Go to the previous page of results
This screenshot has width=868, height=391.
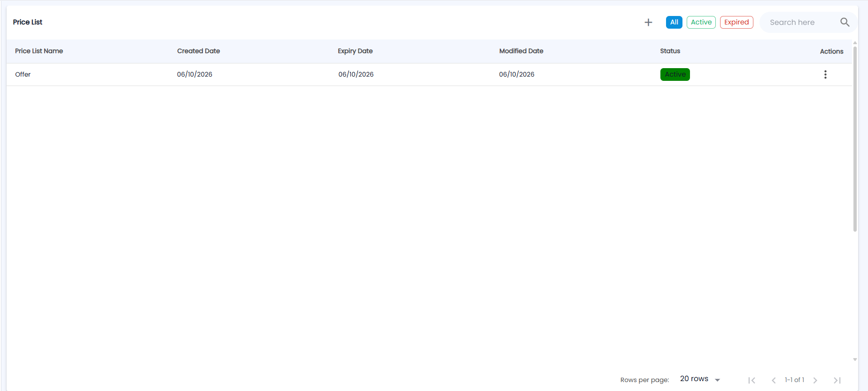tap(774, 380)
